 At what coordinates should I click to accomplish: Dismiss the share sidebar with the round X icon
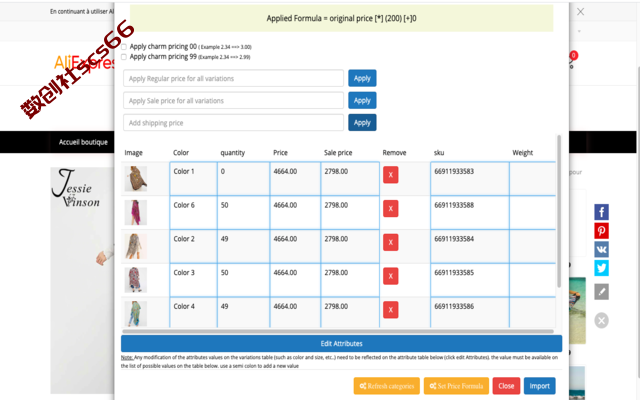[601, 320]
